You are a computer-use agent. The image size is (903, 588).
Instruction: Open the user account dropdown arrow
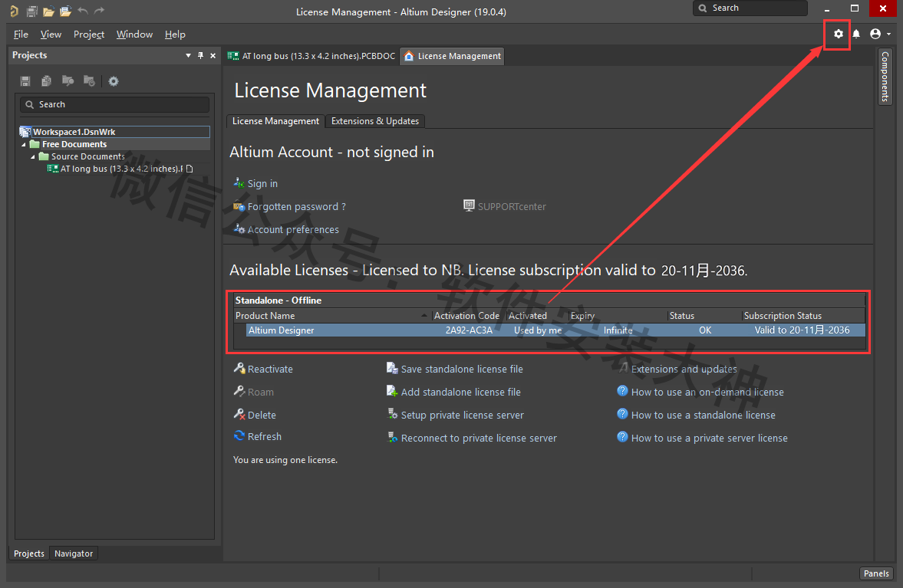[888, 34]
